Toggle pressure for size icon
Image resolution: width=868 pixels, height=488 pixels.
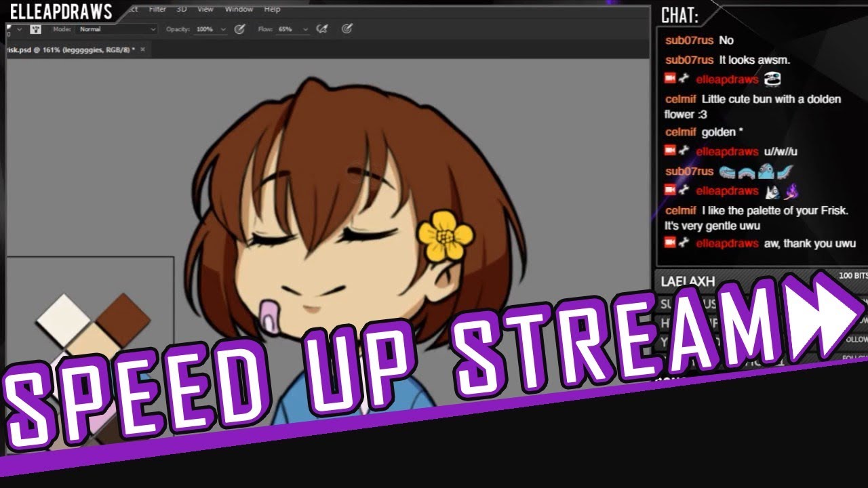tap(347, 29)
